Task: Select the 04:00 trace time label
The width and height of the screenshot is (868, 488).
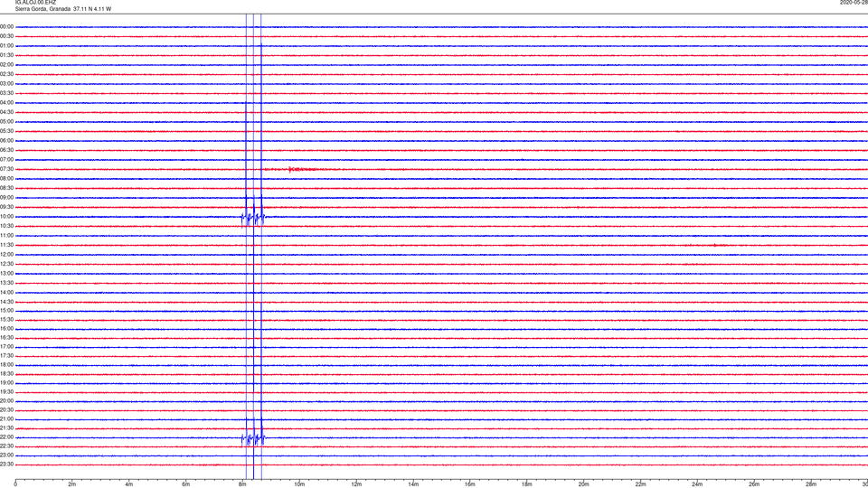Action: (6, 103)
